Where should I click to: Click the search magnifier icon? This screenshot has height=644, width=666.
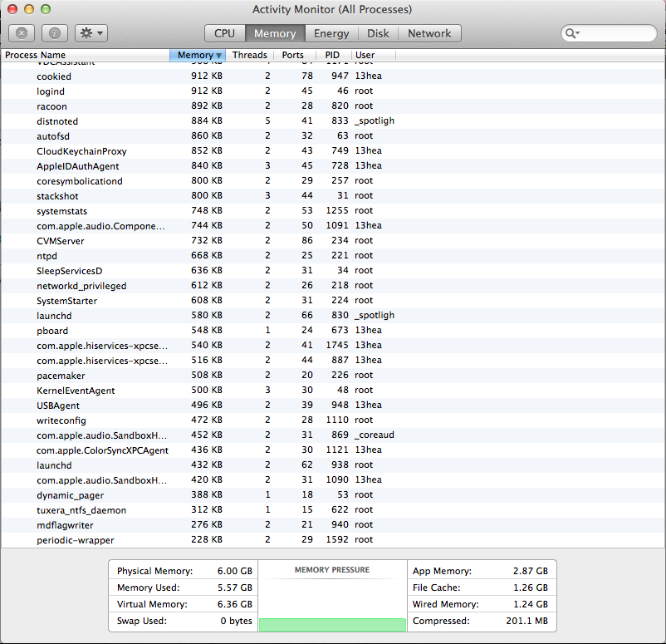(572, 33)
